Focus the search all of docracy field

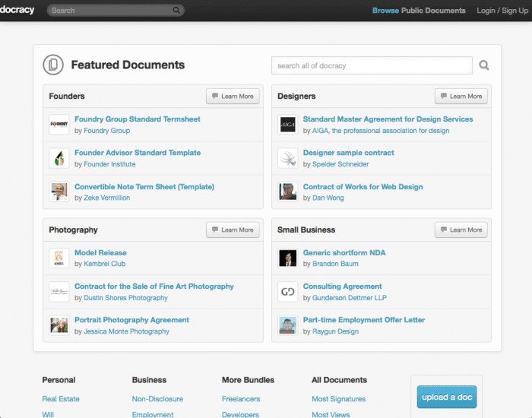point(372,66)
